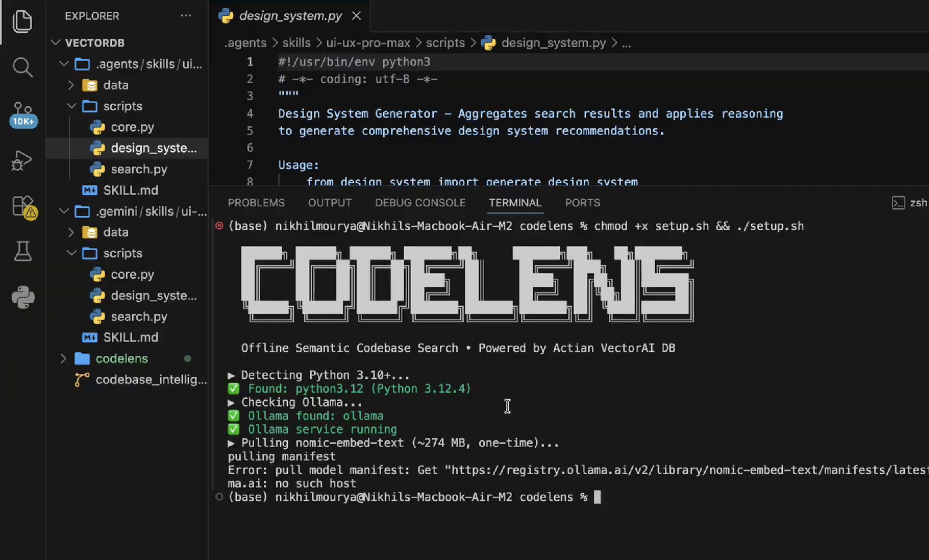Click the shebang line in the editor
929x560 pixels.
(354, 62)
